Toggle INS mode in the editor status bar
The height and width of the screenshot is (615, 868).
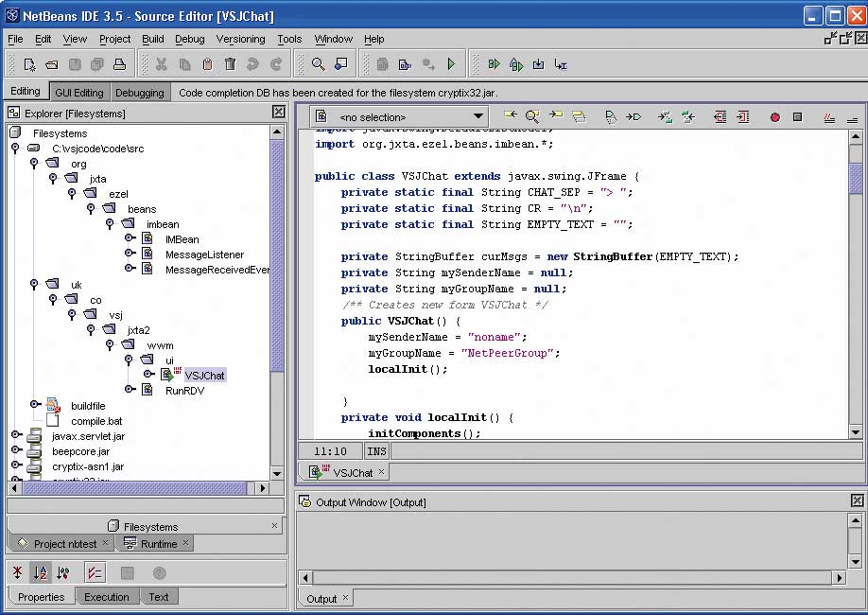point(376,450)
